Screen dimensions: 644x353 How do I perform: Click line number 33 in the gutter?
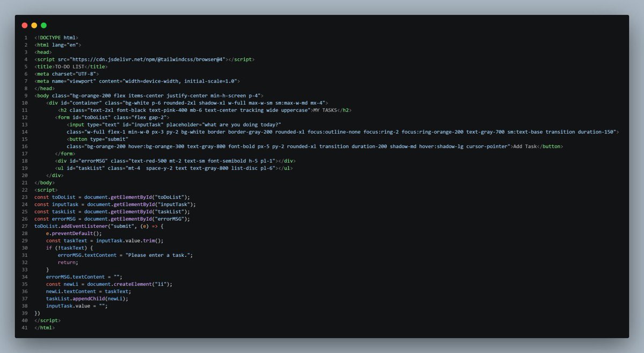pyautogui.click(x=25, y=269)
